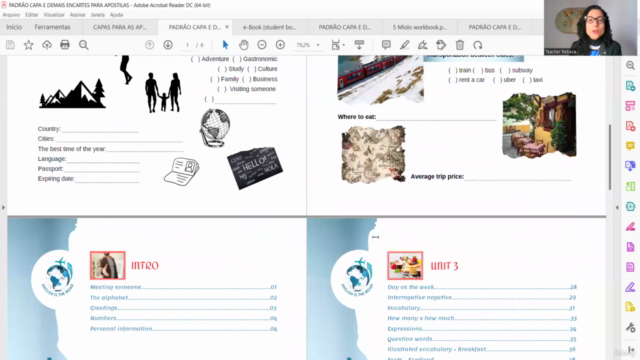Open the green Organize Pages sidebar tool

[630, 186]
